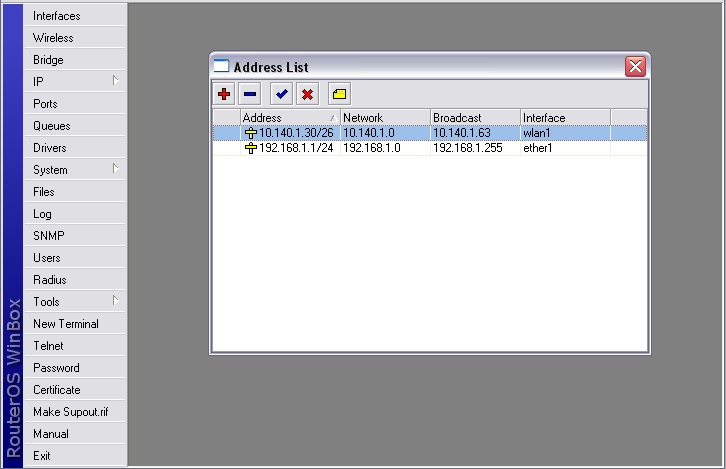Open New Terminal from sidebar
Viewport: 726px width, 469px height.
(66, 324)
